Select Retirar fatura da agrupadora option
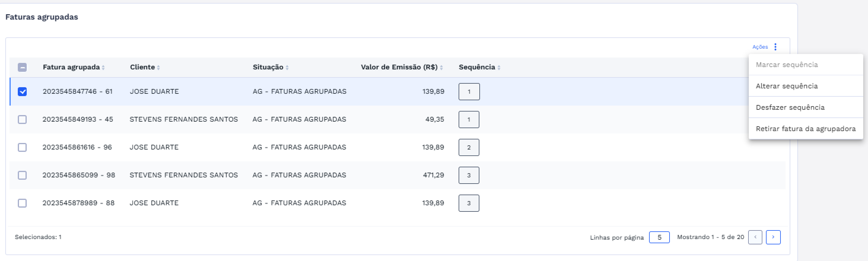Viewport: 868px width, 261px height. [x=805, y=129]
